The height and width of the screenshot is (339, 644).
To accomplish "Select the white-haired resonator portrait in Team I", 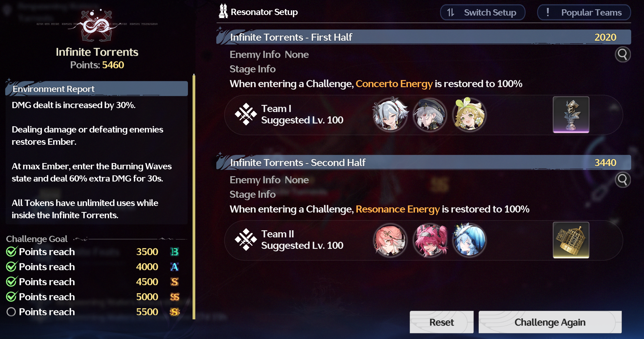I will point(390,115).
